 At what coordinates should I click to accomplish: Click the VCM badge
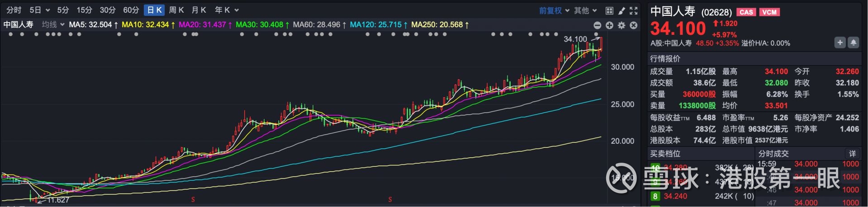769,12
